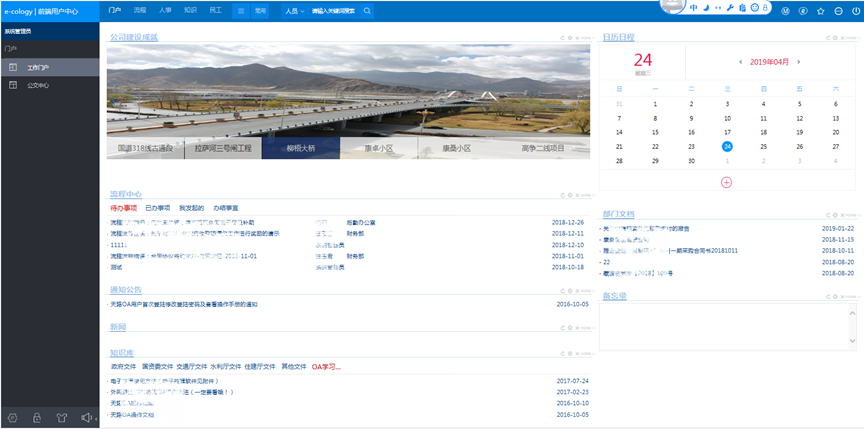Click the 常用 button in top bar
Screen dimensions: 864x429
tap(260, 11)
